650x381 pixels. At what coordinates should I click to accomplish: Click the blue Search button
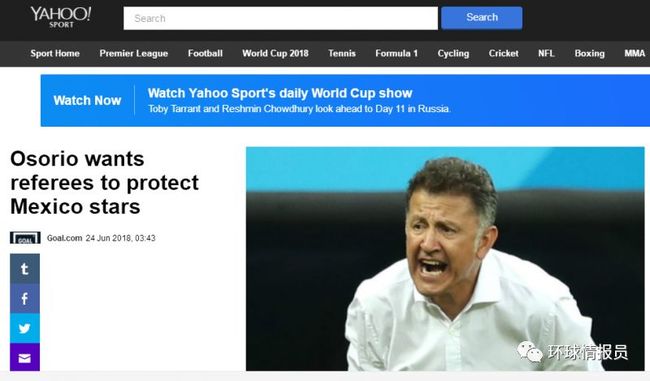[x=482, y=17]
